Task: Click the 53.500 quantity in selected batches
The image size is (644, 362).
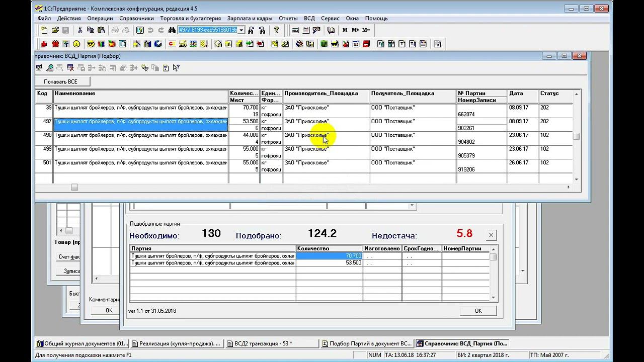Action: click(x=329, y=262)
